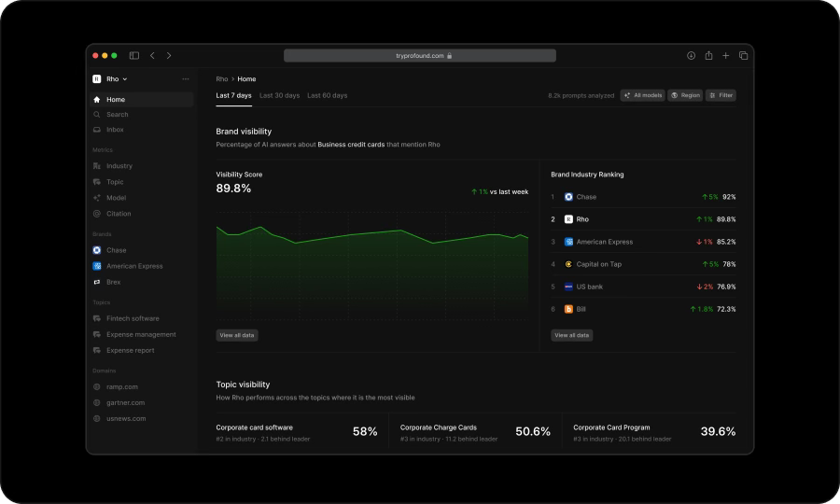Open the sidebar three-dots menu
Viewport: 840px width, 504px height.
(186, 78)
